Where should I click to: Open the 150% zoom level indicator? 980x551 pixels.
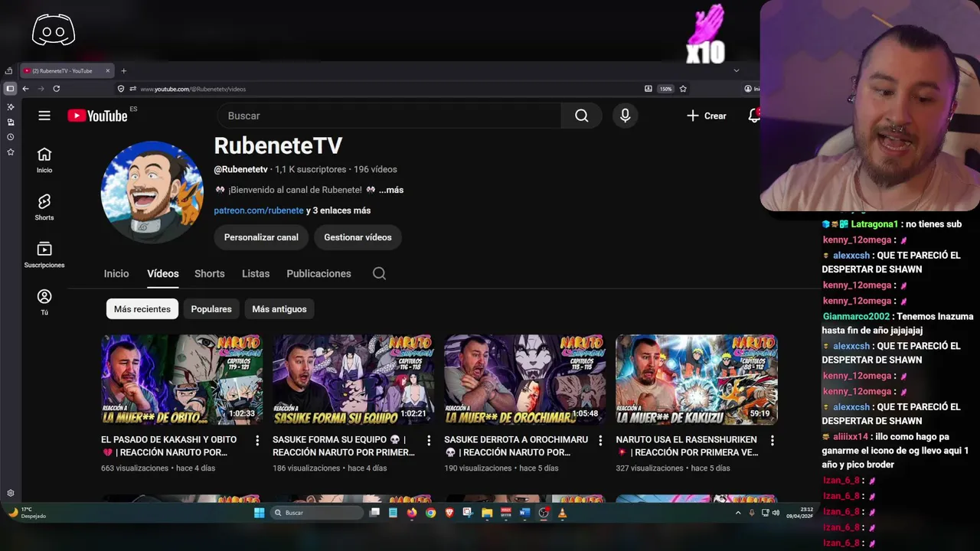666,89
